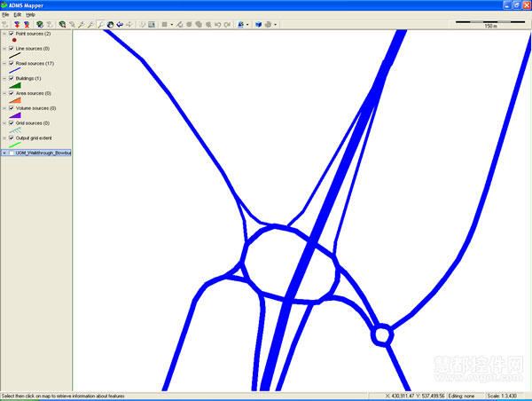Open dropdown arrow beside greyed pie-shaped icon
Viewport: 532px width, 401px height.
[x=275, y=25]
